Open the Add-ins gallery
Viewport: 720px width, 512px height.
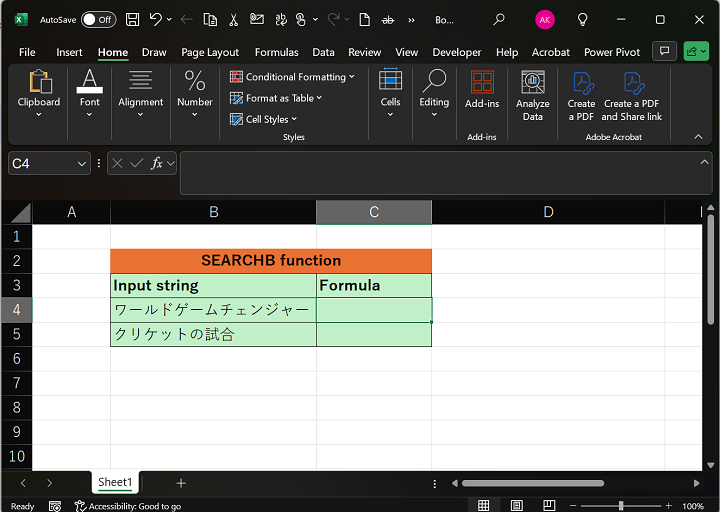tap(482, 96)
